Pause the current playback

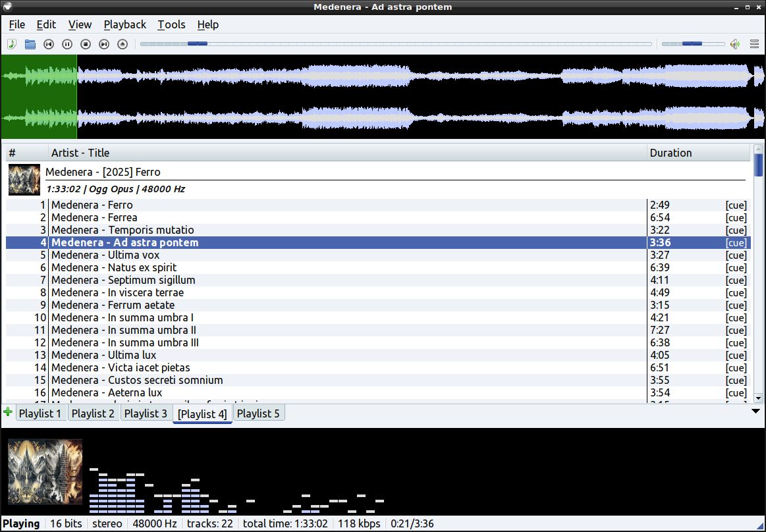(x=67, y=44)
